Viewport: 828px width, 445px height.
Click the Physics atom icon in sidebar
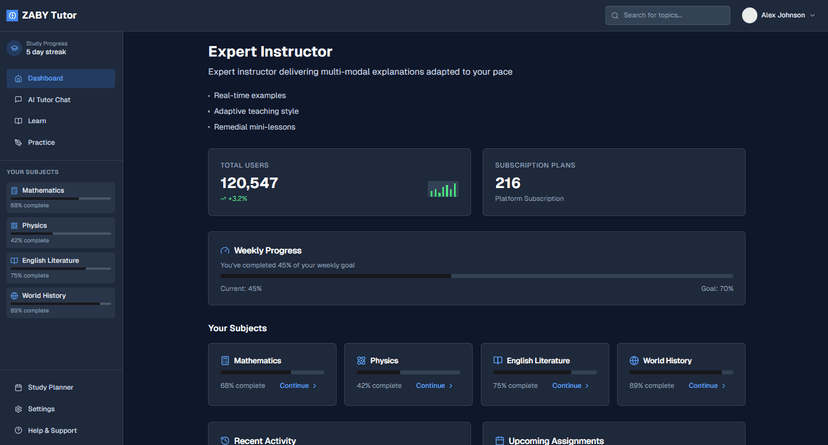14,225
